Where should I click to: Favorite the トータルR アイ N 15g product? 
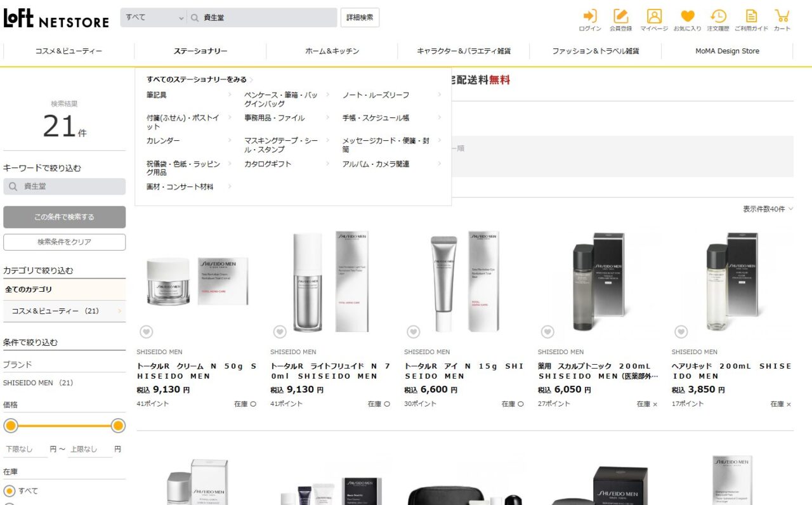click(414, 332)
